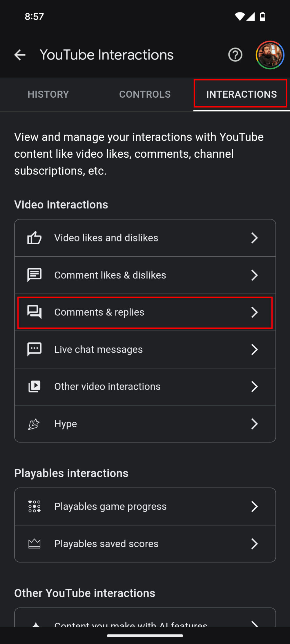Tap the Live chat messages speech bubble icon
The image size is (290, 644).
[34, 349]
